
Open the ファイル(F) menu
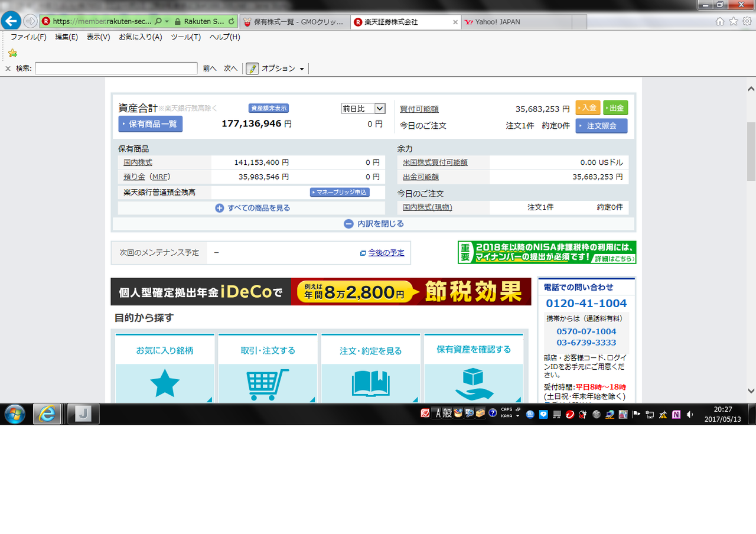coord(28,37)
